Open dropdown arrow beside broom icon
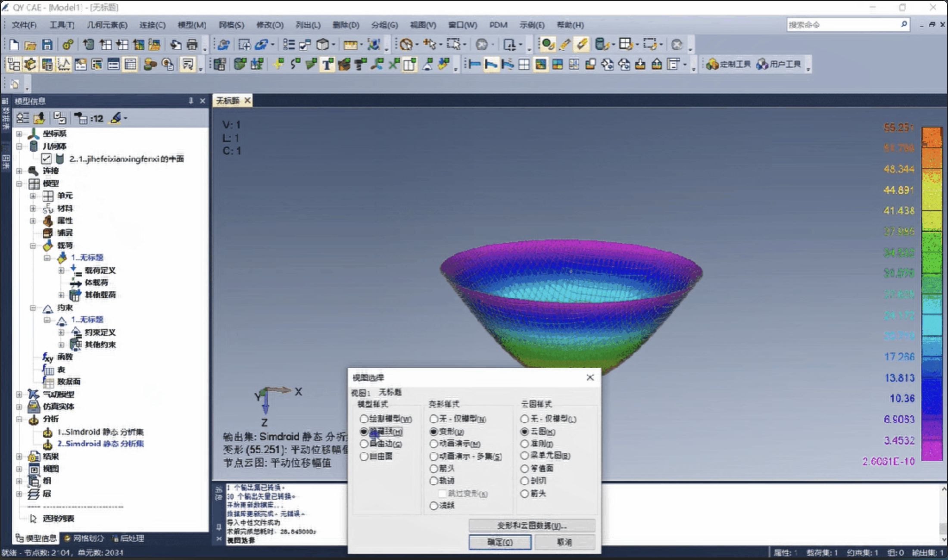The height and width of the screenshot is (560, 948). (125, 118)
